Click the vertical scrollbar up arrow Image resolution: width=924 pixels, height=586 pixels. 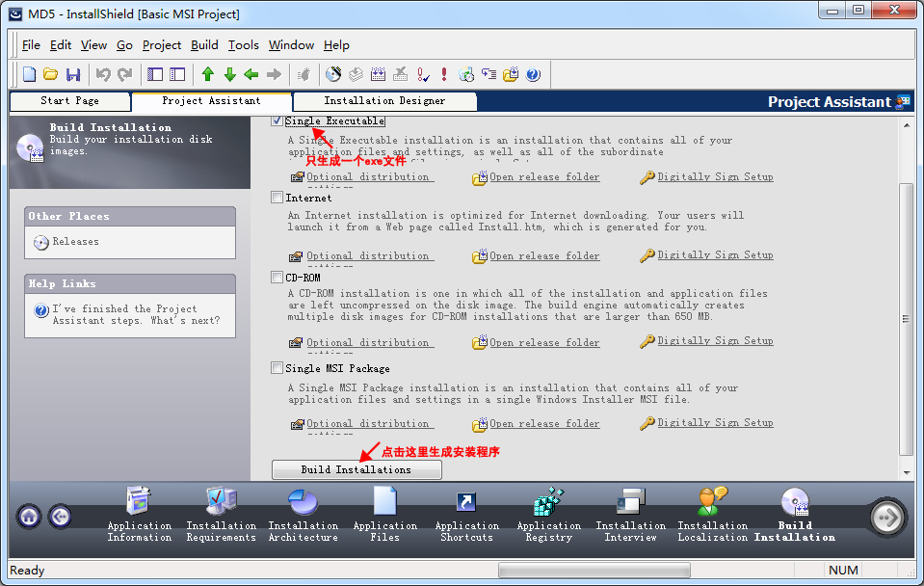coord(907,125)
